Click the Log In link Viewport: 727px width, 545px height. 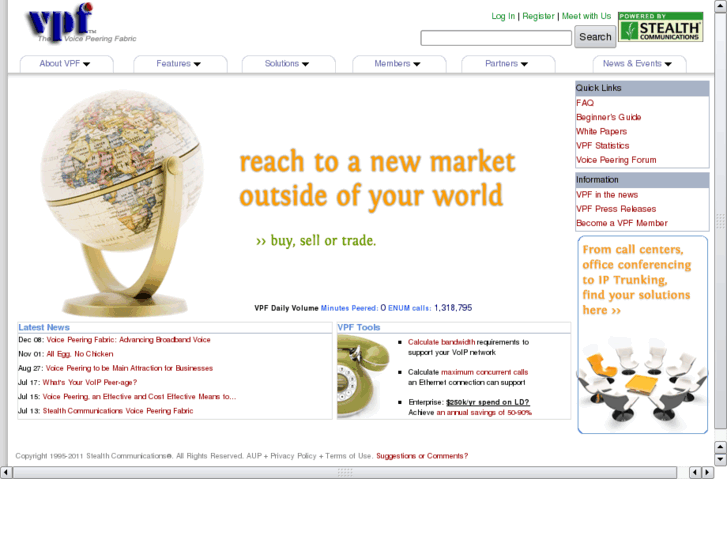coord(503,16)
